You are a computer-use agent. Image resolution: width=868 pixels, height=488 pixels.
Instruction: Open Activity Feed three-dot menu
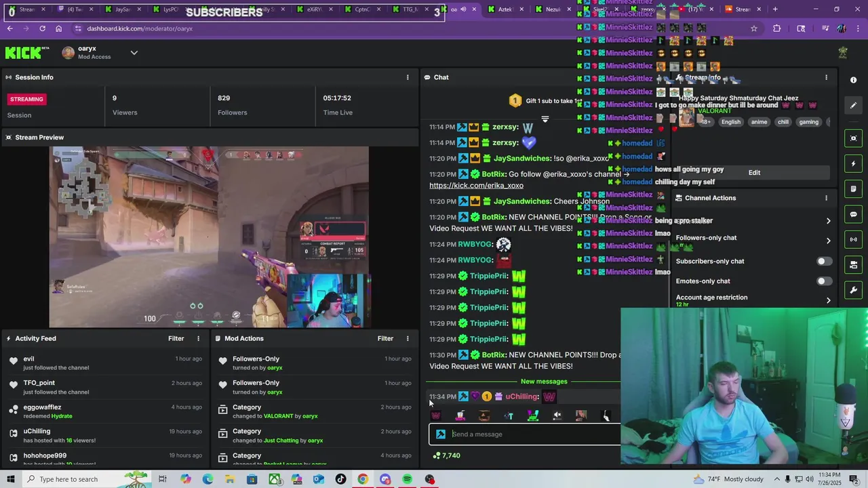click(199, 338)
